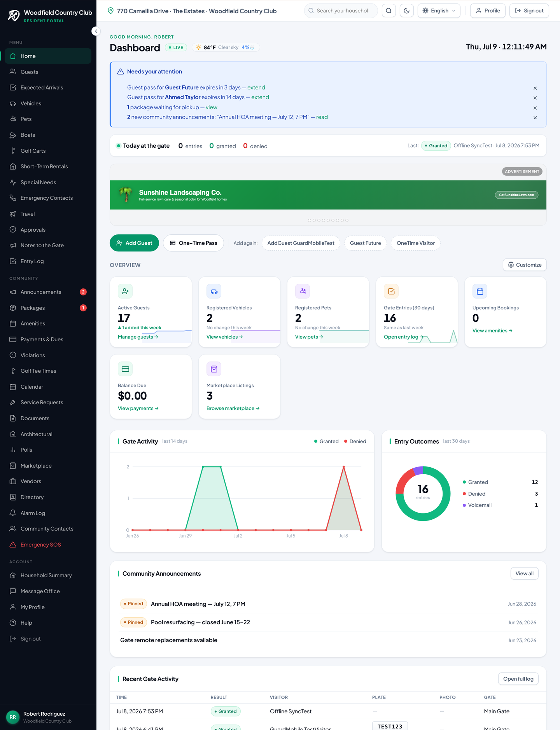560x730 pixels.
Task: Open Announcements menu item
Action: [48, 292]
